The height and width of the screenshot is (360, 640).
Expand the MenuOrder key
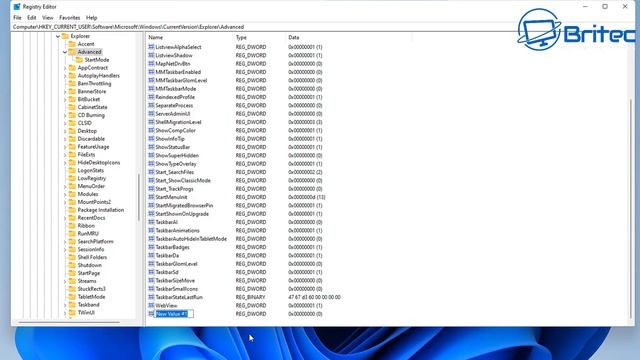[65, 187]
